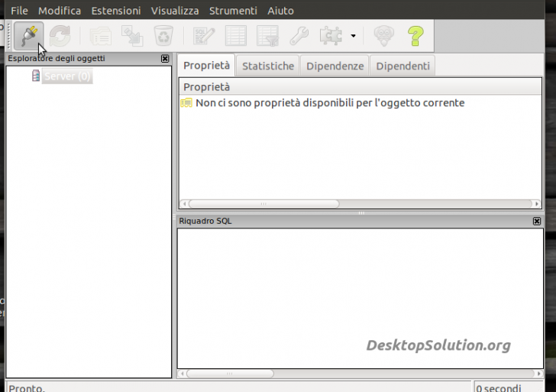556x392 pixels.
Task: Open the Maintenance wrench icon
Action: (299, 36)
